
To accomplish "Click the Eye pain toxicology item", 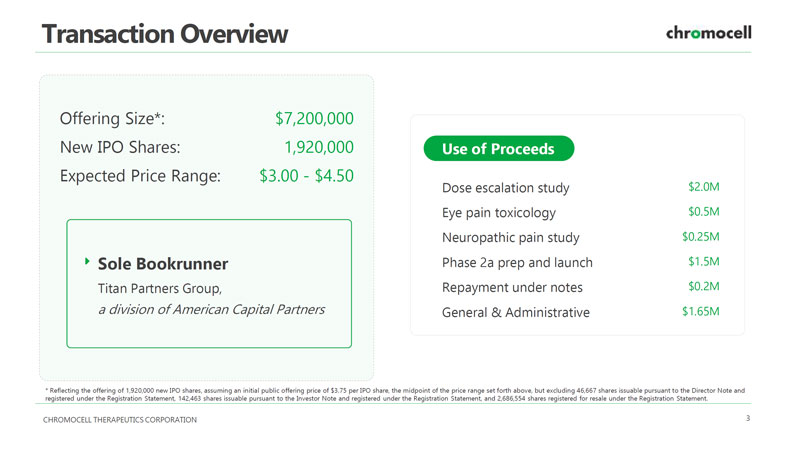I will (498, 213).
